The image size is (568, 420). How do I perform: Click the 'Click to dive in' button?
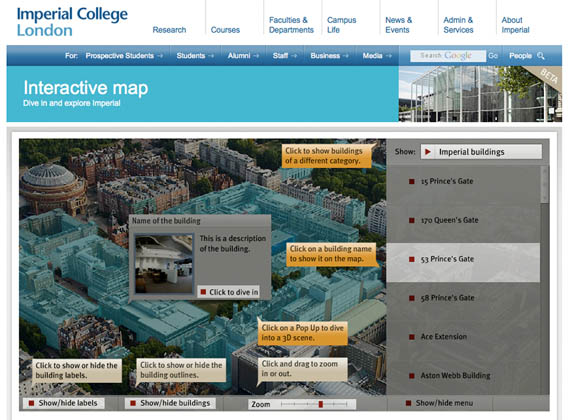pyautogui.click(x=229, y=292)
